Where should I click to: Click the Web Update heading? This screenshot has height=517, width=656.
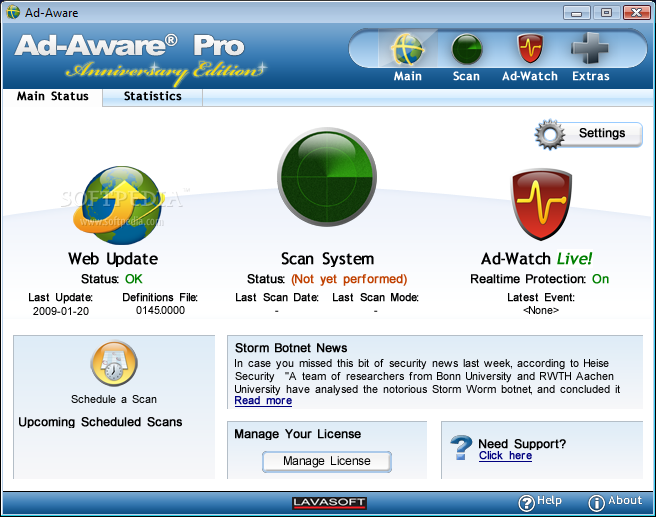click(x=113, y=259)
